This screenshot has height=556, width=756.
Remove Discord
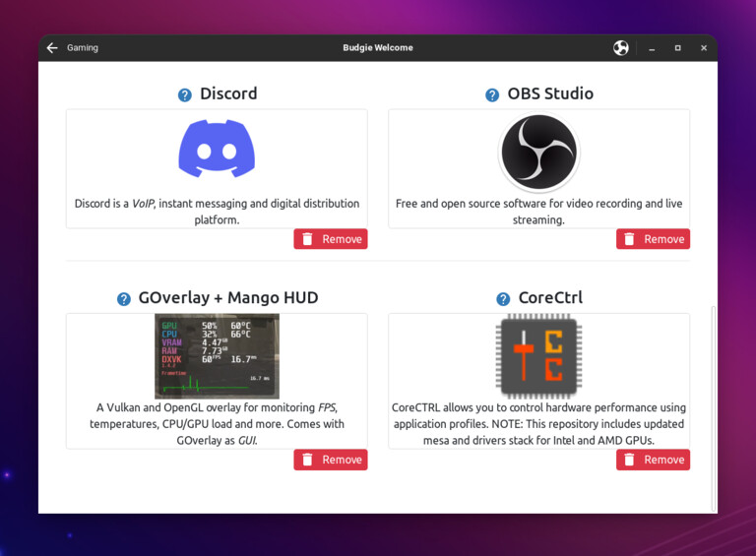(331, 239)
